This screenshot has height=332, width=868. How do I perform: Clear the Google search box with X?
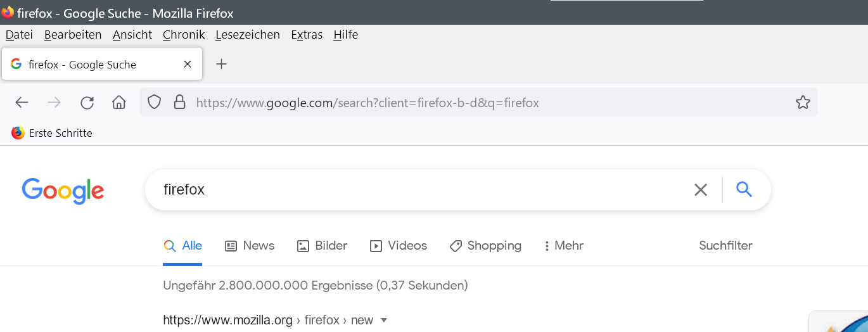pyautogui.click(x=700, y=189)
